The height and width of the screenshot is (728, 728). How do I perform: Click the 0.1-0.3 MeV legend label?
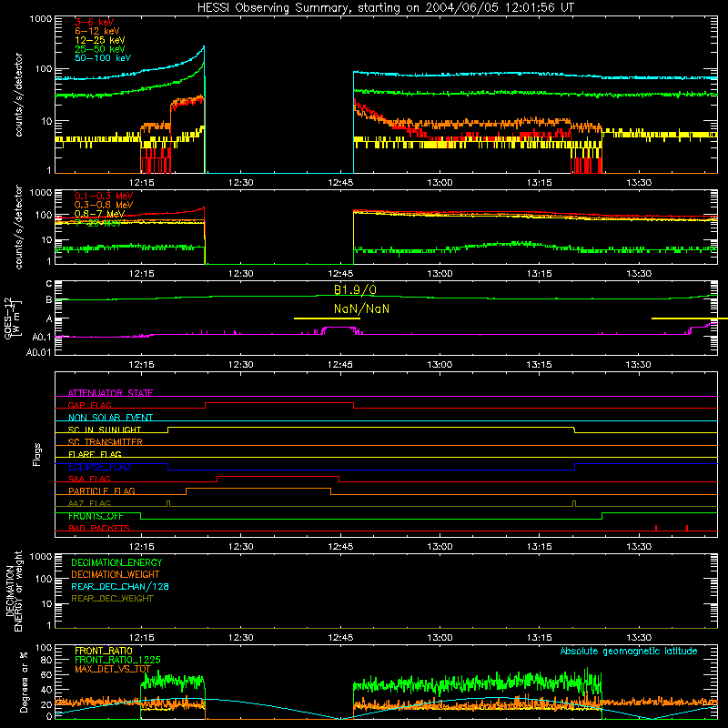(x=104, y=196)
